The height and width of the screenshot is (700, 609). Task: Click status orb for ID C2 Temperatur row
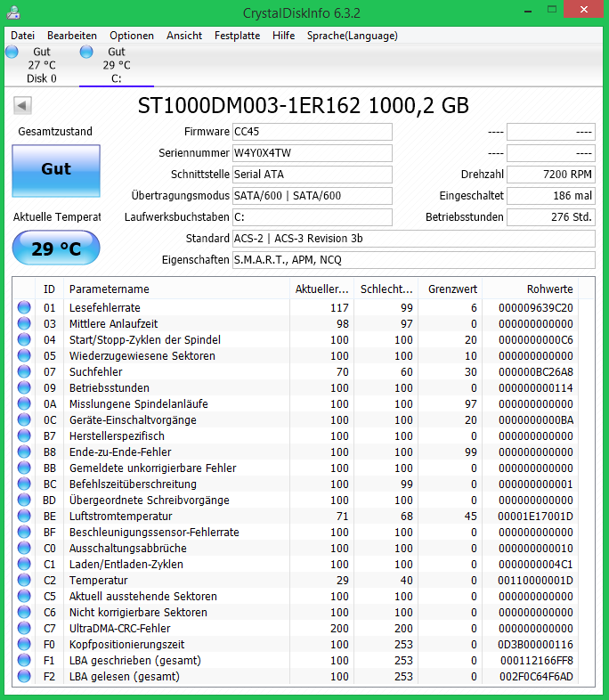(x=24, y=580)
